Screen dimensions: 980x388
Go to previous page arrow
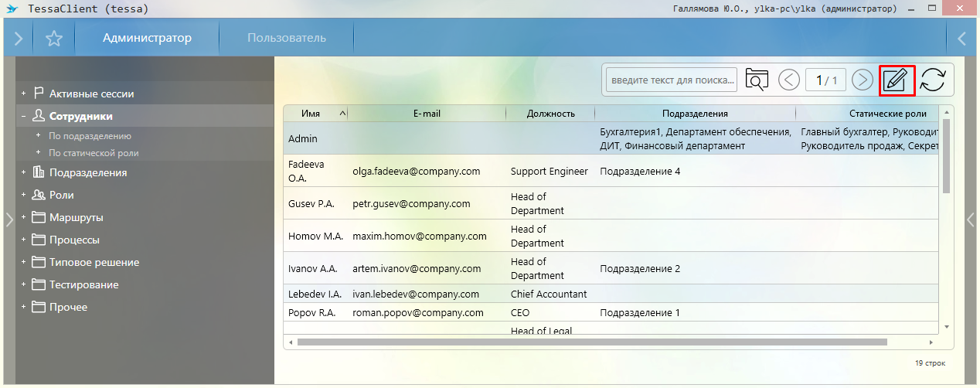tap(789, 80)
